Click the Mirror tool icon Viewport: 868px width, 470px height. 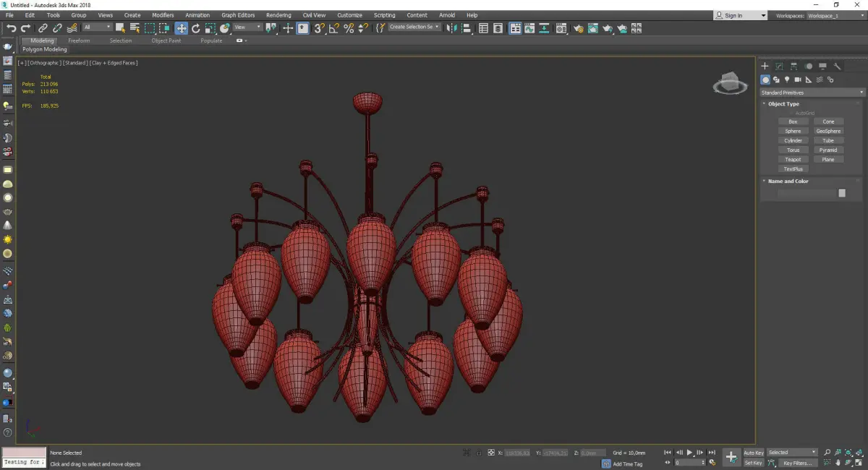coord(451,28)
